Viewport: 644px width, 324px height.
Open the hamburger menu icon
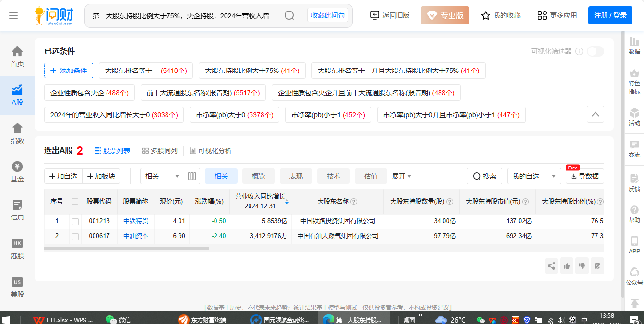[13, 15]
